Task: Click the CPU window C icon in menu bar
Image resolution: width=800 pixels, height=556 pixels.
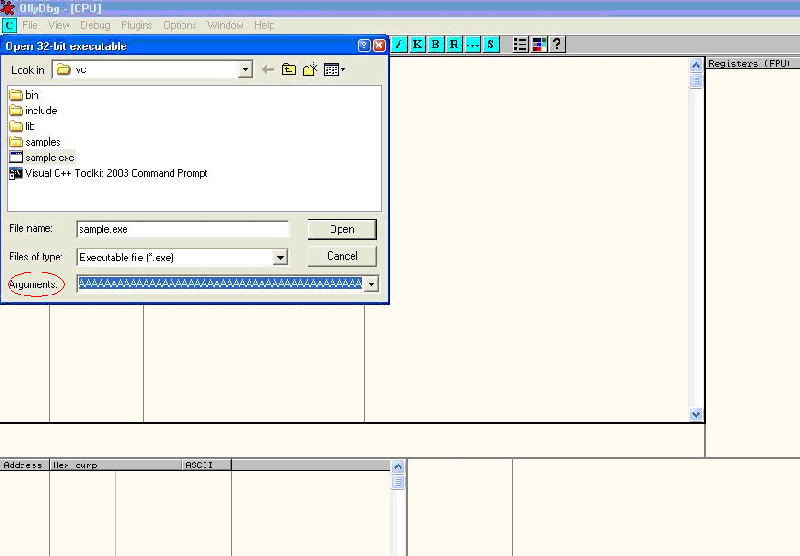Action: [9, 25]
